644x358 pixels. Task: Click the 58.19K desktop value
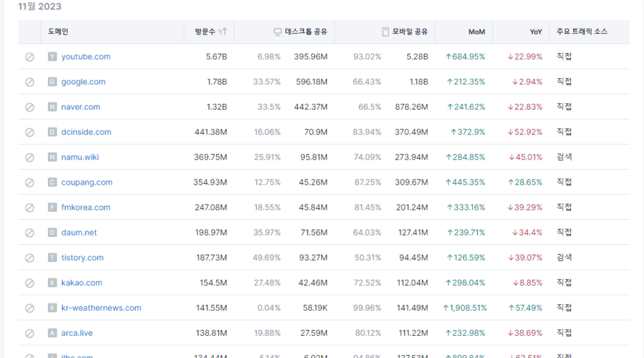(x=315, y=307)
